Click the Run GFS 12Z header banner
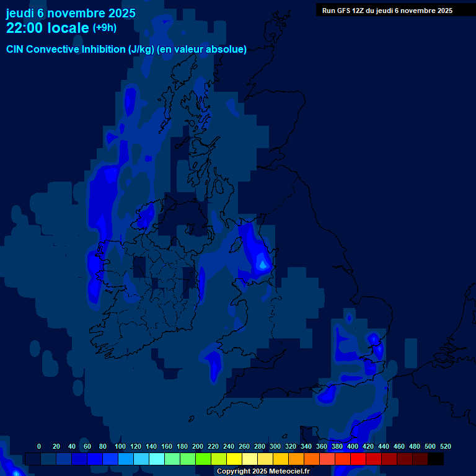The height and width of the screenshot is (476, 476). [x=387, y=11]
